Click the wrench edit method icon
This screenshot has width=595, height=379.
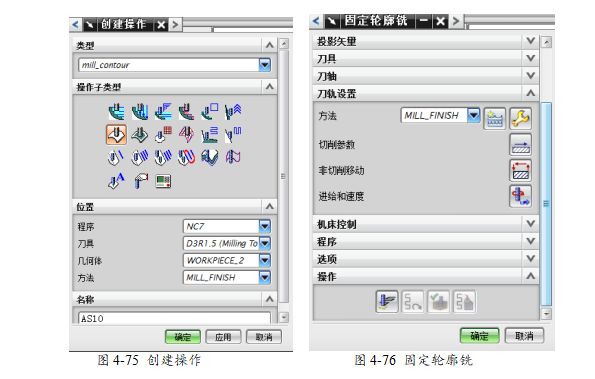[x=520, y=118]
